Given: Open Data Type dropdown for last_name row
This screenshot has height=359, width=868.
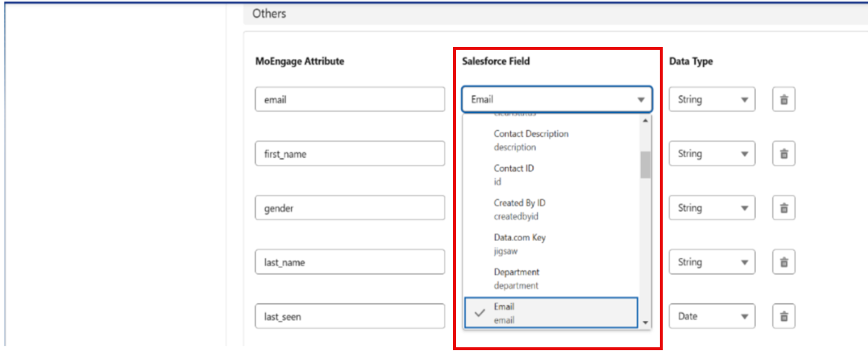Looking at the screenshot, I should pyautogui.click(x=712, y=262).
